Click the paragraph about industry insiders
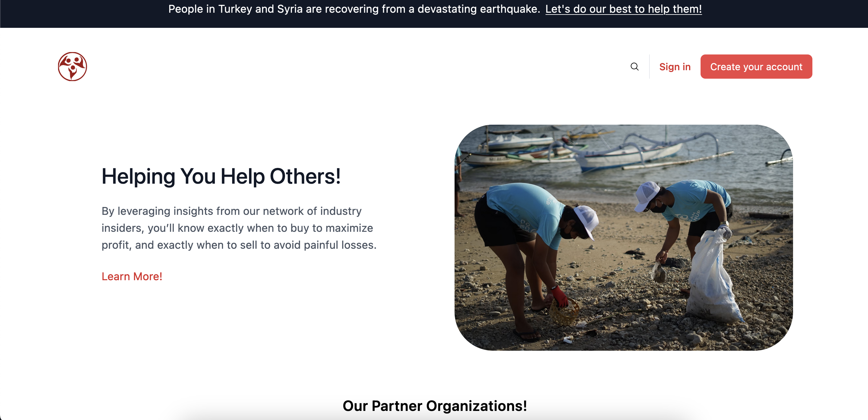This screenshot has height=420, width=868. click(x=239, y=228)
